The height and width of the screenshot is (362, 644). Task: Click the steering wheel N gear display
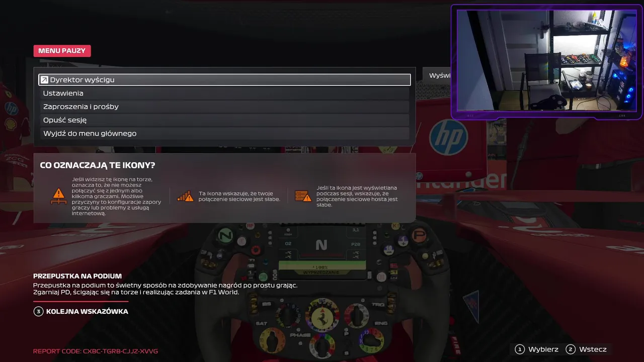(x=321, y=245)
